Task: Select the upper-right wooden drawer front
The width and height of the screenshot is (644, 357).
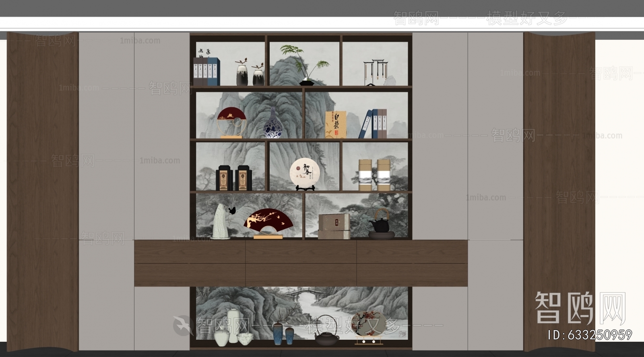Action: tap(412, 252)
